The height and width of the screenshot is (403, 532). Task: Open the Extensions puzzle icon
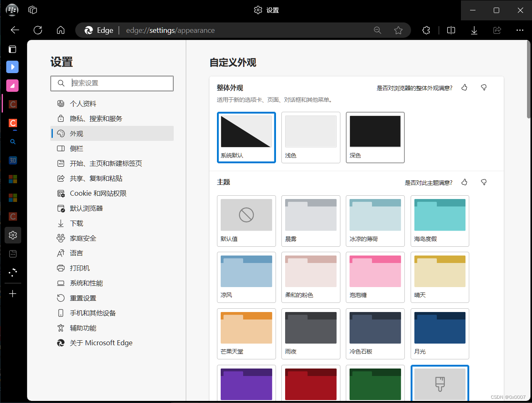[426, 30]
